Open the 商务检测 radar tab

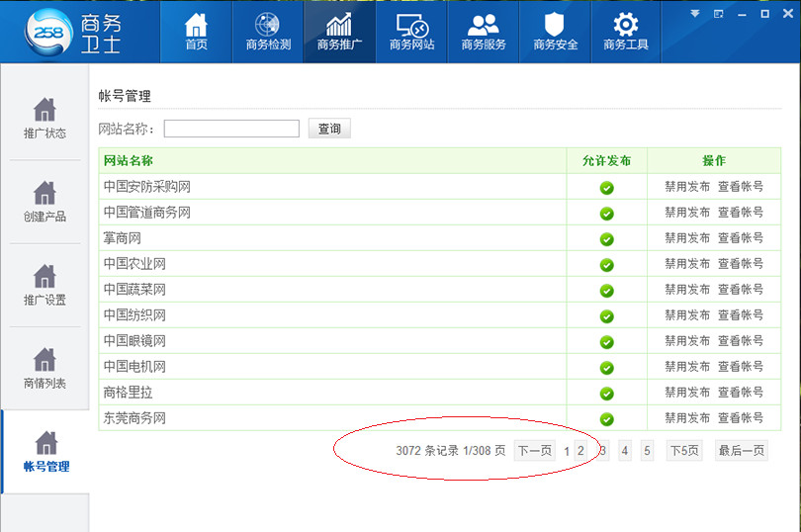[268, 32]
